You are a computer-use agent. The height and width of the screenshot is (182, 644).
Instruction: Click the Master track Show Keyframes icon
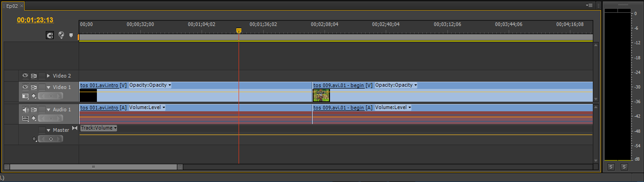(34, 139)
